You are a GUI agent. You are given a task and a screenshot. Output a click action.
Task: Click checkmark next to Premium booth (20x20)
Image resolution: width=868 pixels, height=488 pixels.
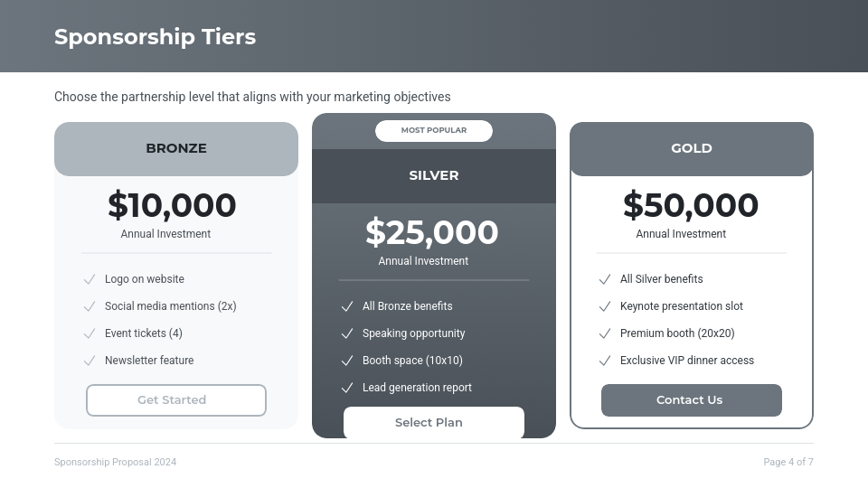(x=605, y=333)
